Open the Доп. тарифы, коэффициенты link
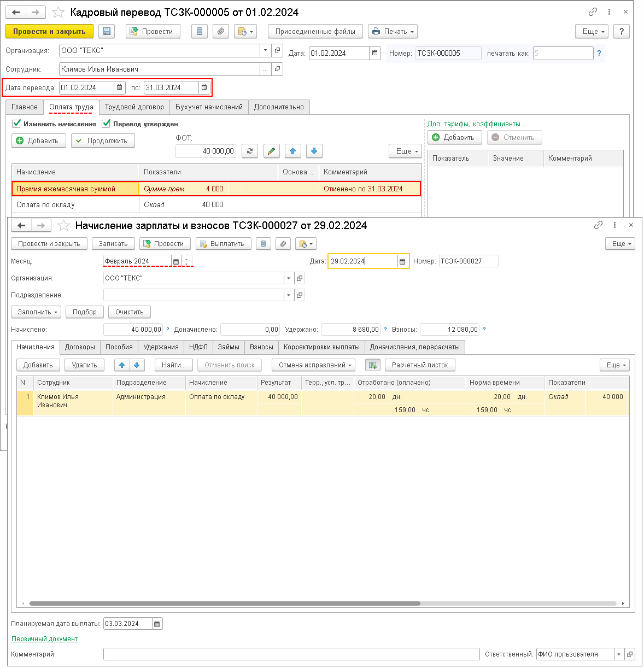The width and height of the screenshot is (644, 668). pos(477,124)
